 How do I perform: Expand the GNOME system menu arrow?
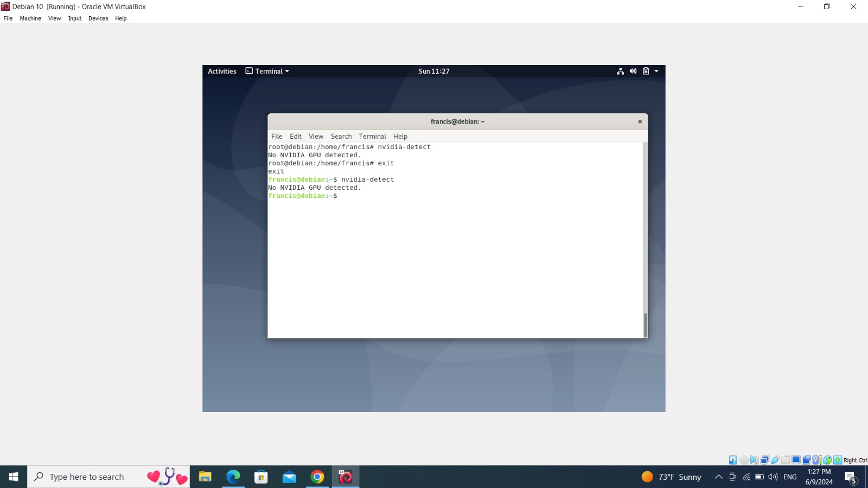point(656,71)
